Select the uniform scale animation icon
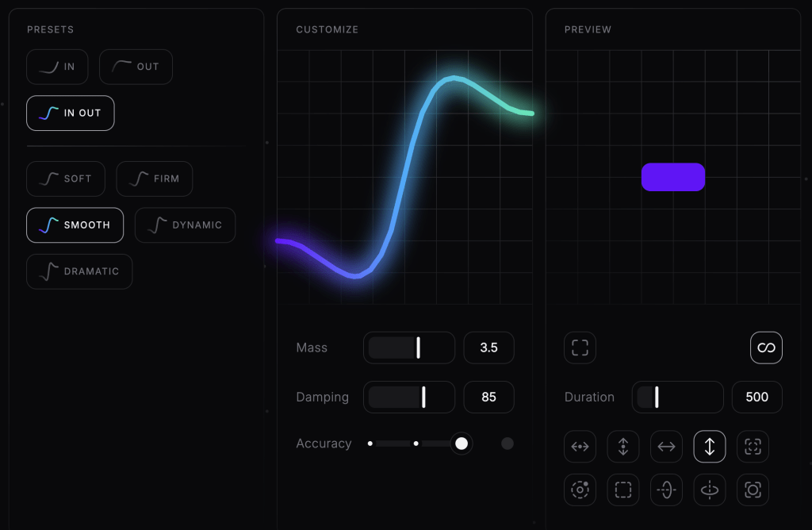The width and height of the screenshot is (812, 530). (752, 447)
